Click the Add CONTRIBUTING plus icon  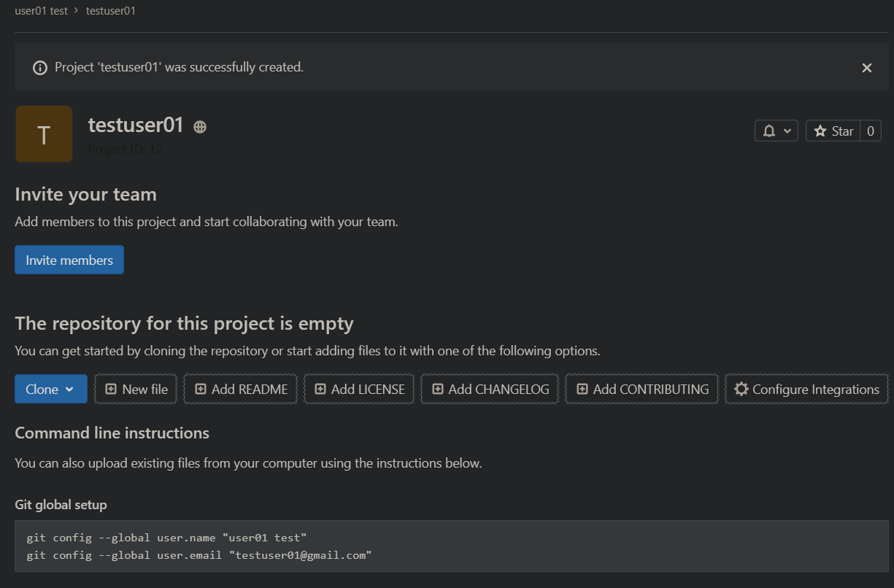click(582, 390)
